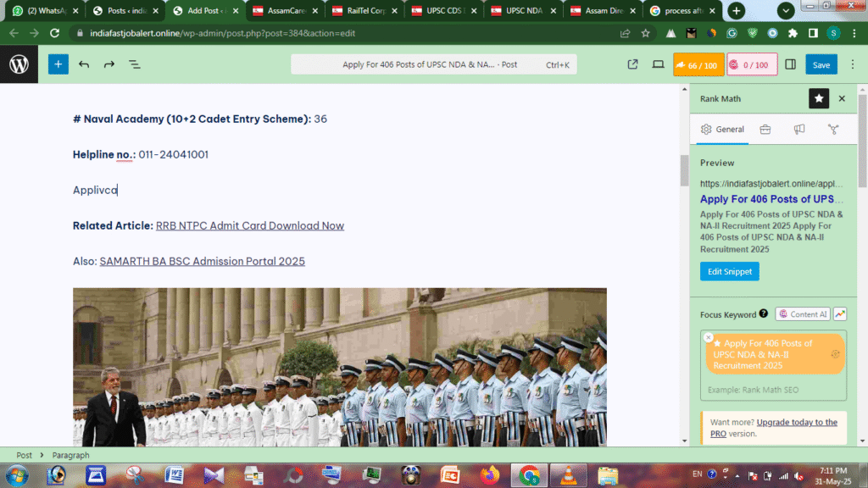Open the Chrome profile S avatar
Screen dimensions: 868x488
(833, 33)
